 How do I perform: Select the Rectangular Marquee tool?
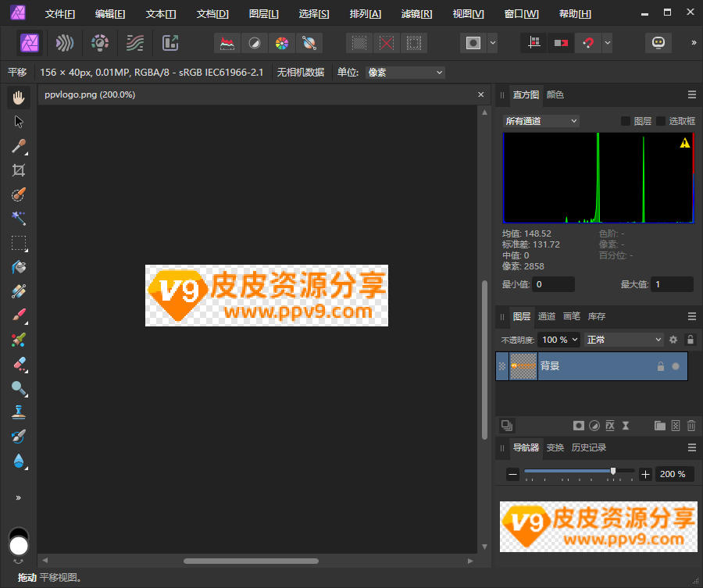(x=19, y=243)
